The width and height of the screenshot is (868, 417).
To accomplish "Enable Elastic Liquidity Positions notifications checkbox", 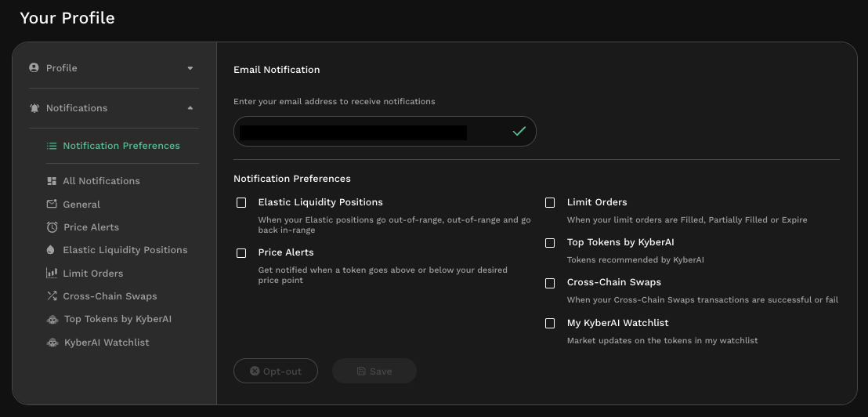I will (241, 202).
